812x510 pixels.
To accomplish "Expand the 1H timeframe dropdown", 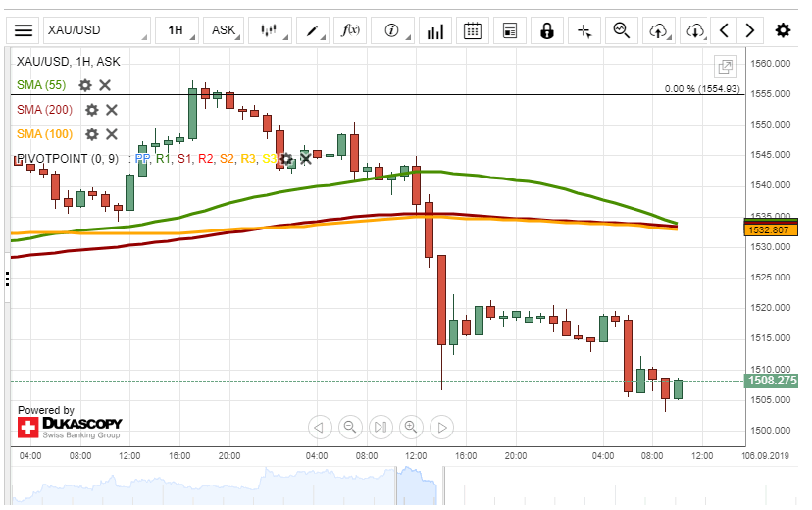I will click(x=178, y=30).
